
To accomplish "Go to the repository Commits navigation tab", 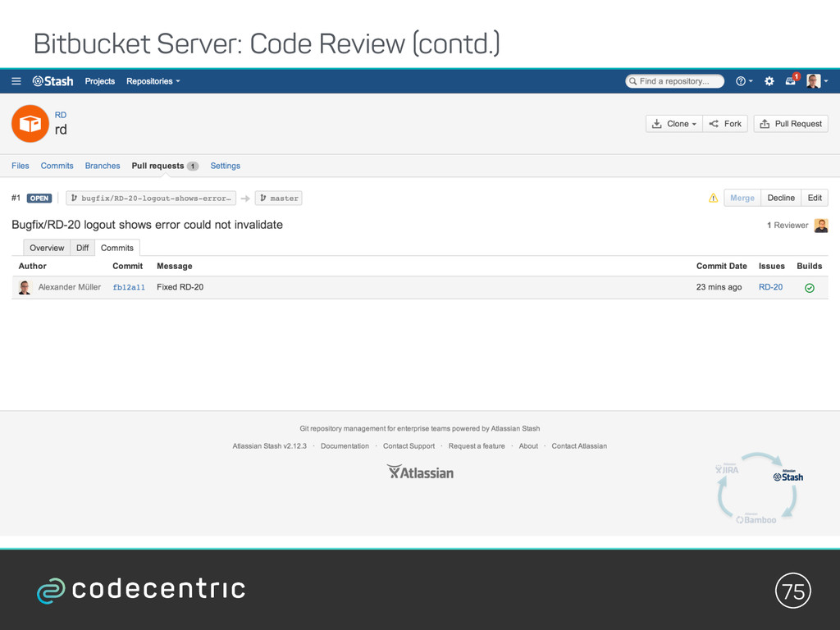I will [57, 166].
